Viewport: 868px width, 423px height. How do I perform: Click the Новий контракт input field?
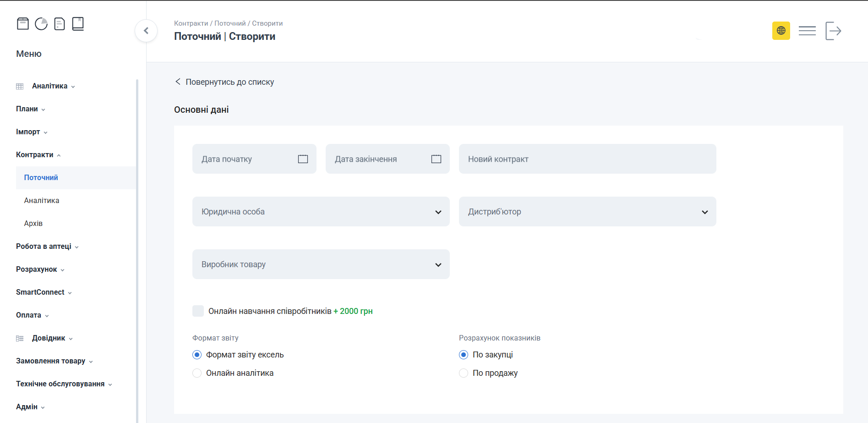click(587, 159)
